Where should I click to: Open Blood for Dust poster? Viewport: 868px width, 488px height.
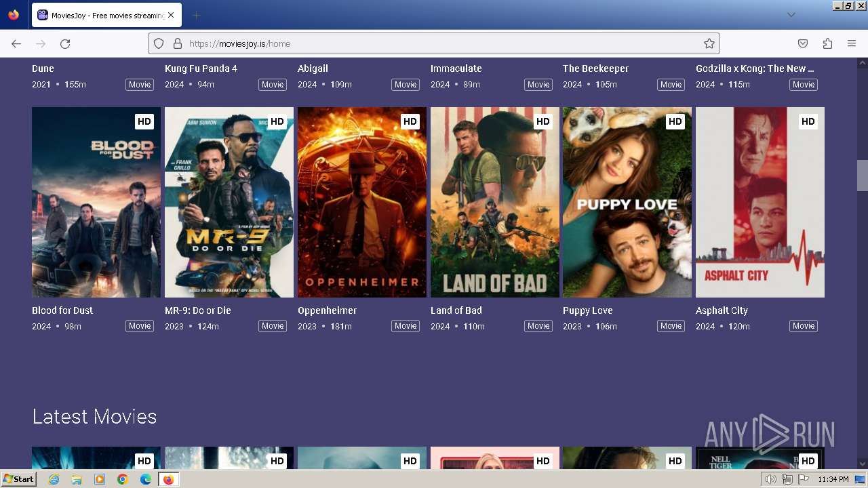click(96, 202)
